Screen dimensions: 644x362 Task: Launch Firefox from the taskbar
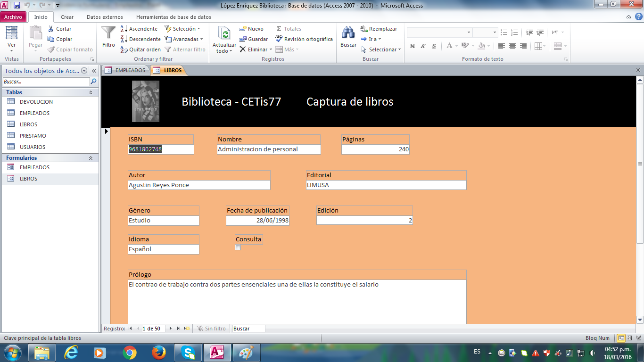tap(159, 353)
